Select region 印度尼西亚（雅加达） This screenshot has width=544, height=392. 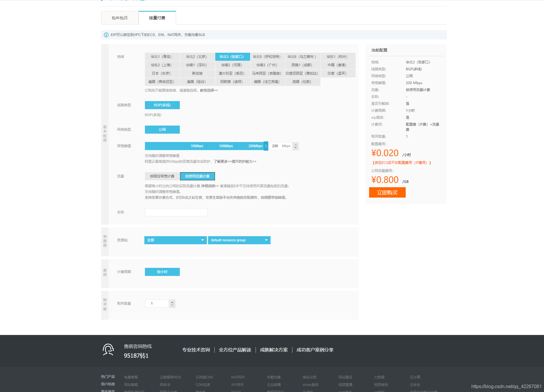[x=303, y=73]
